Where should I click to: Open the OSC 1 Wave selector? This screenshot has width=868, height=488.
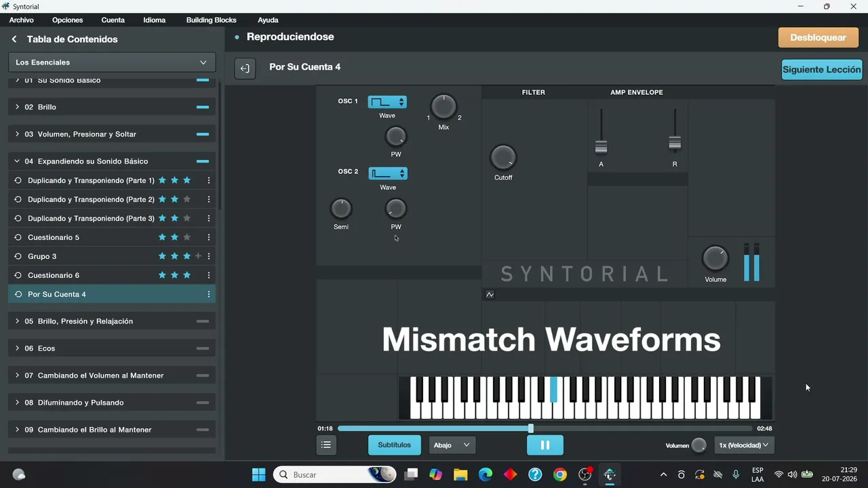coord(387,102)
